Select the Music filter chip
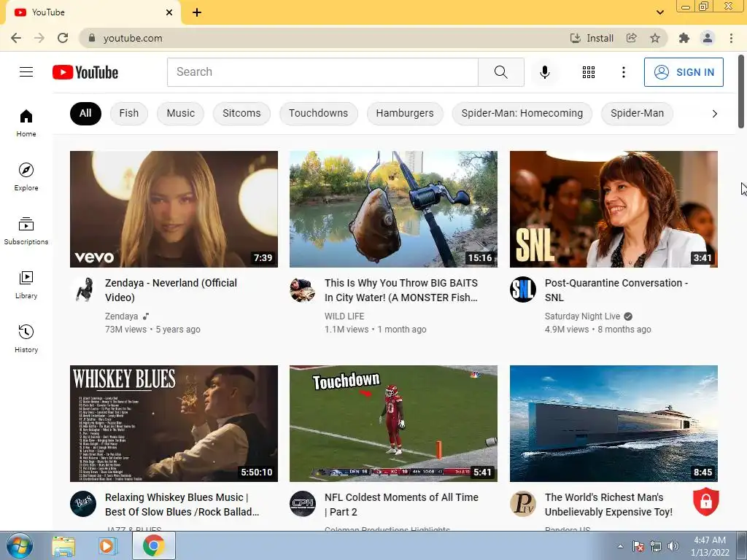Image resolution: width=747 pixels, height=560 pixels. (x=181, y=113)
